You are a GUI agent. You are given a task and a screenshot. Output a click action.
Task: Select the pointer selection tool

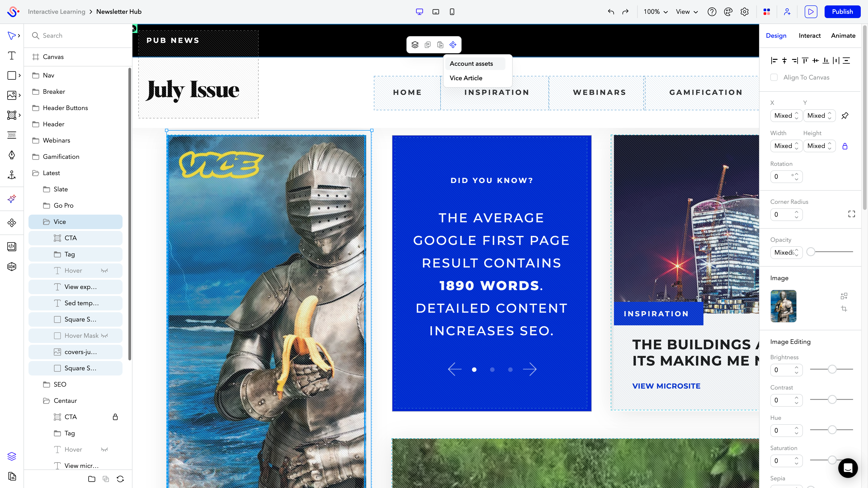pos(12,36)
